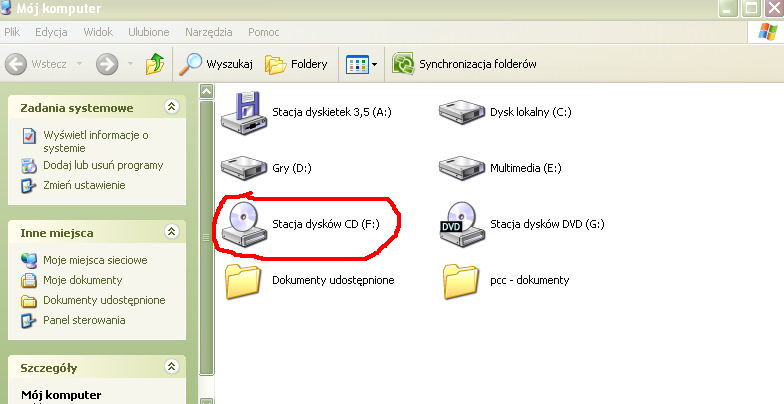Image resolution: width=784 pixels, height=404 pixels.
Task: Click Wyświetl informacje o systemie link
Action: tap(96, 142)
